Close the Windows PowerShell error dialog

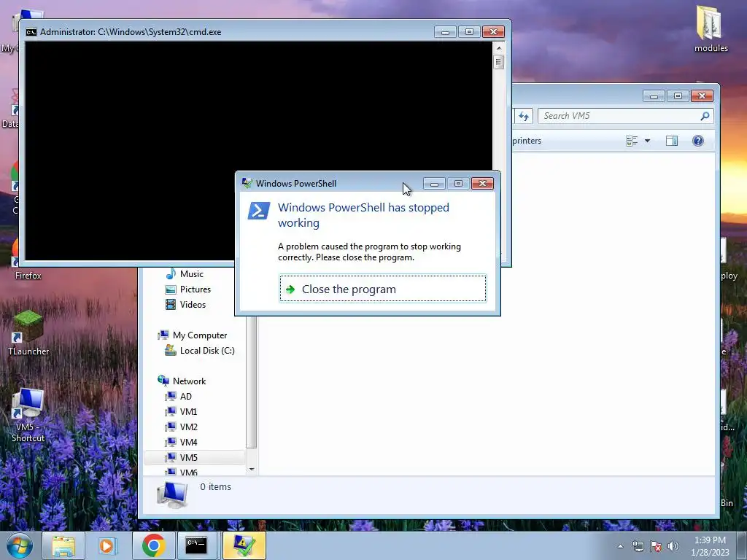click(482, 183)
